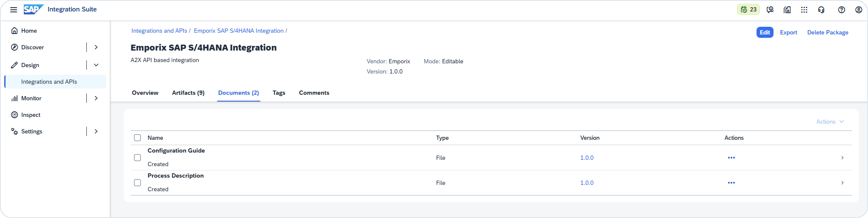This screenshot has width=868, height=218.
Task: Expand the Settings section chevron
Action: [x=96, y=131]
